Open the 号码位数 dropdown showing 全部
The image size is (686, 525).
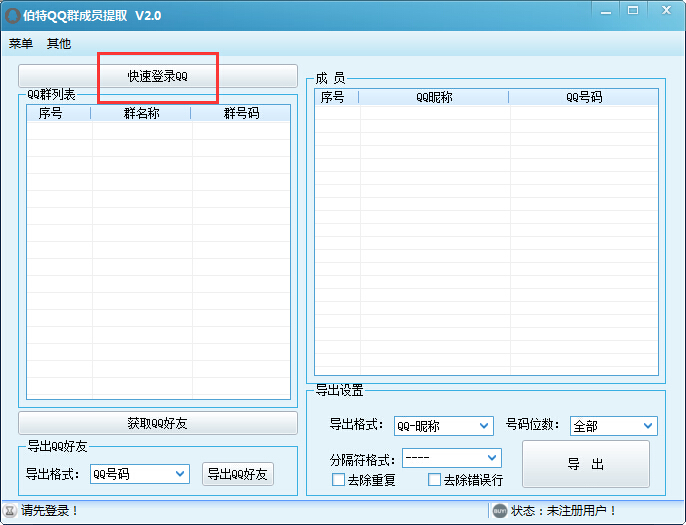pyautogui.click(x=613, y=426)
